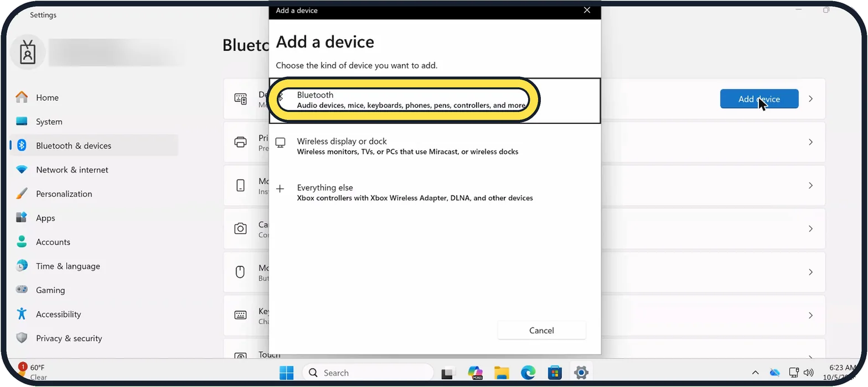The image size is (868, 387).
Task: Select Bluetooth & devices in sidebar
Action: pyautogui.click(x=94, y=145)
